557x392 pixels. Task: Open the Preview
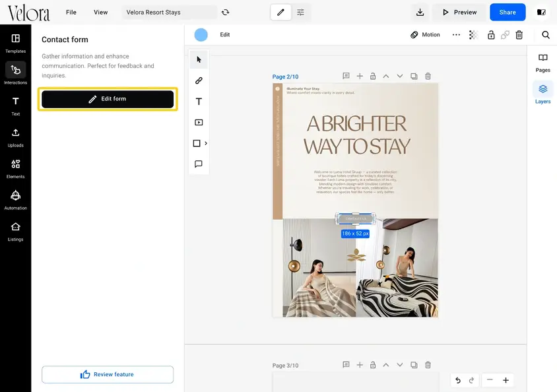pyautogui.click(x=460, y=13)
